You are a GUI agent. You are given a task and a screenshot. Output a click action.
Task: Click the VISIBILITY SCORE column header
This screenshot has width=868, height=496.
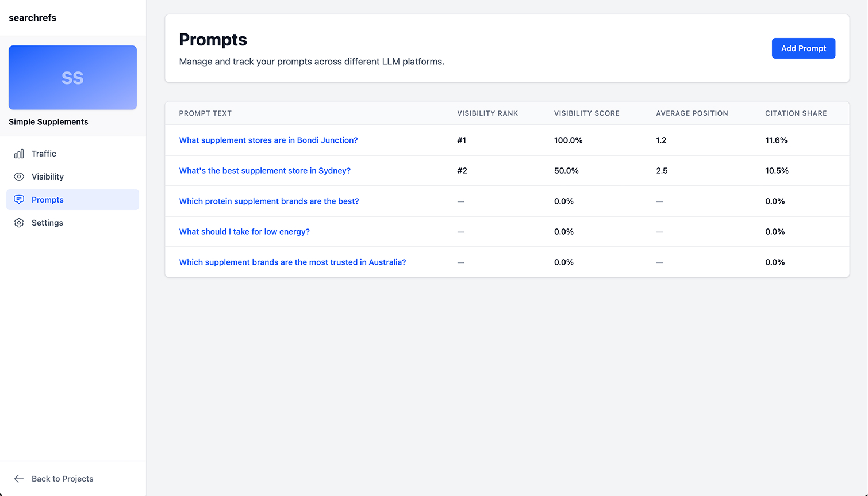pyautogui.click(x=586, y=113)
